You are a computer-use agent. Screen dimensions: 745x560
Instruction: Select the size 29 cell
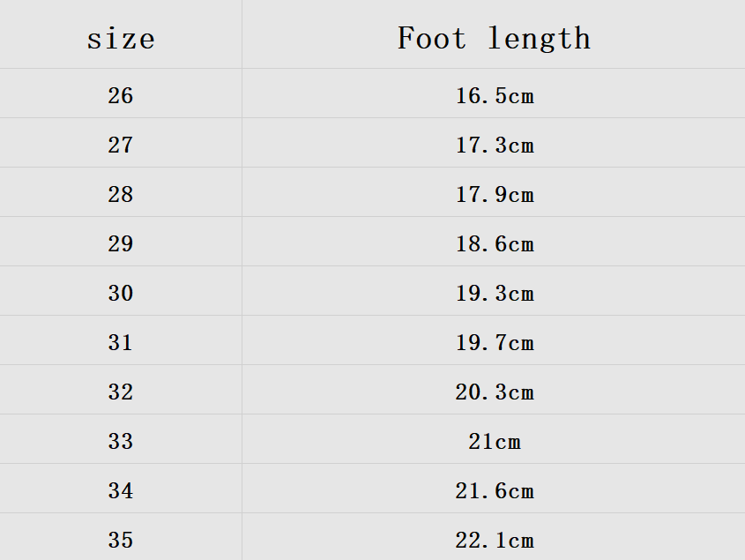pos(121,243)
